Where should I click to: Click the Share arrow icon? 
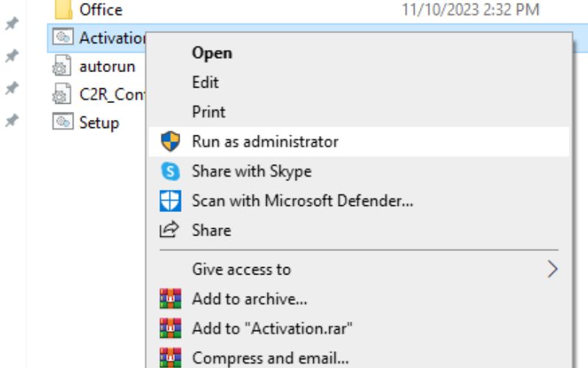pos(170,230)
